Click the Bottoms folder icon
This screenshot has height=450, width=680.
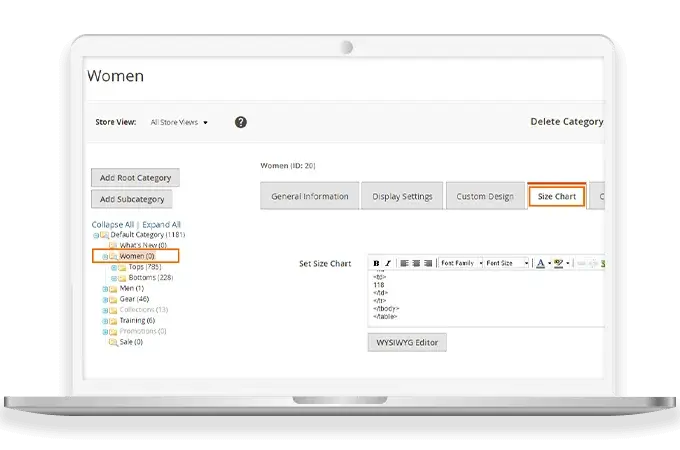tap(122, 278)
